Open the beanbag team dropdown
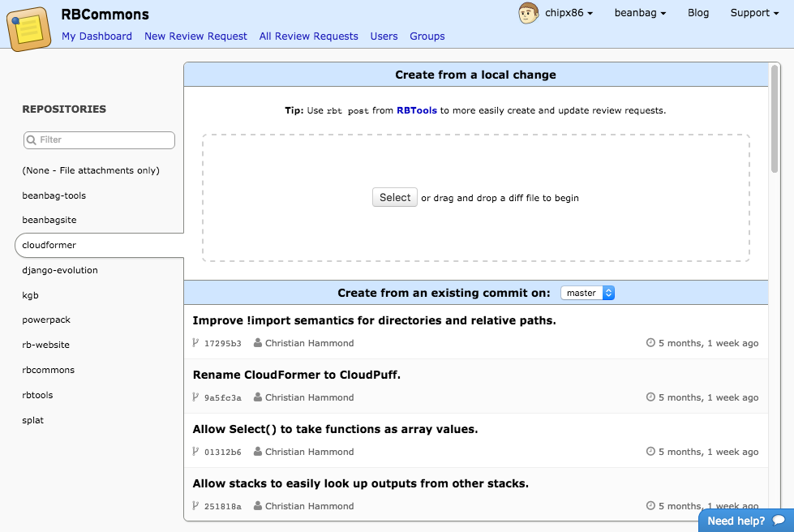The image size is (794, 532). (x=640, y=13)
